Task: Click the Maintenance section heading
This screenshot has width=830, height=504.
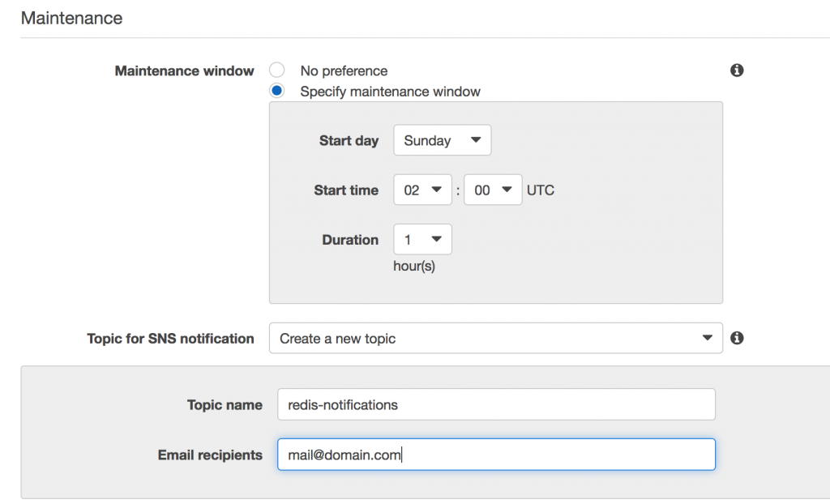Action: click(x=72, y=18)
